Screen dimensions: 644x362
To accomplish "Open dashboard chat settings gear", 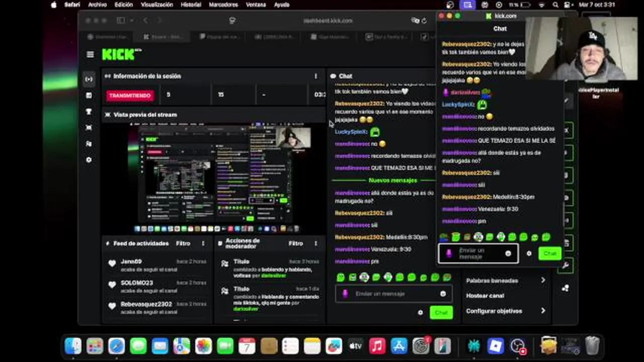I will click(421, 313).
